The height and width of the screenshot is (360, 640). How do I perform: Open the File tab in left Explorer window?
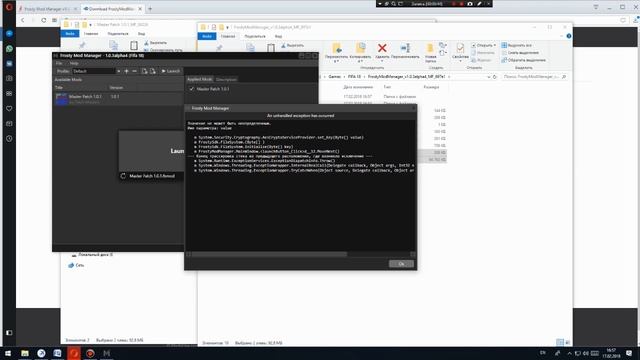click(x=70, y=33)
